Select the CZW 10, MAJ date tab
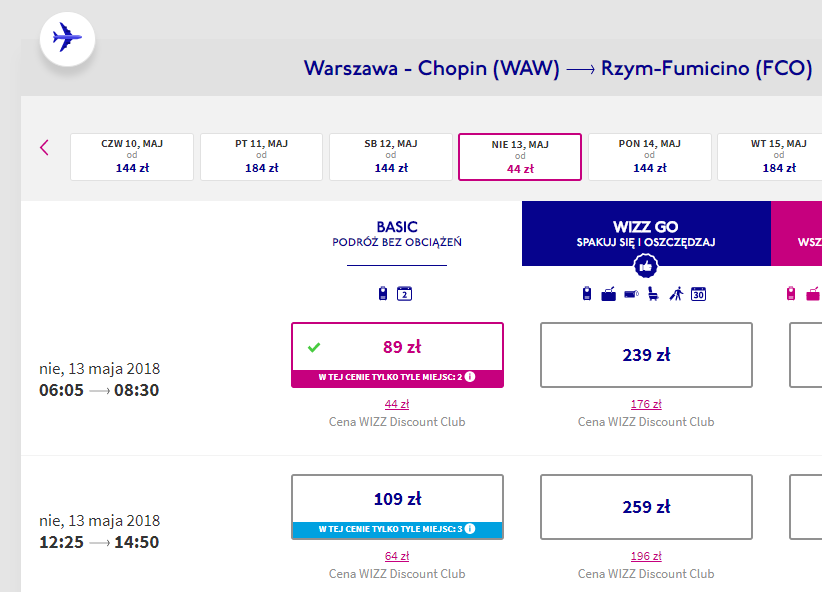 point(132,157)
